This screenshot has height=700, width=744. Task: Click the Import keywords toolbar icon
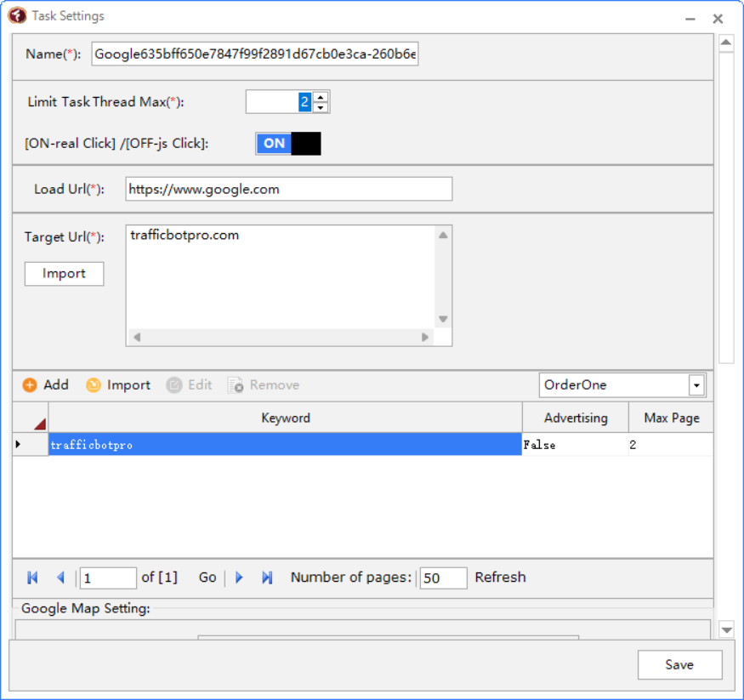[94, 385]
